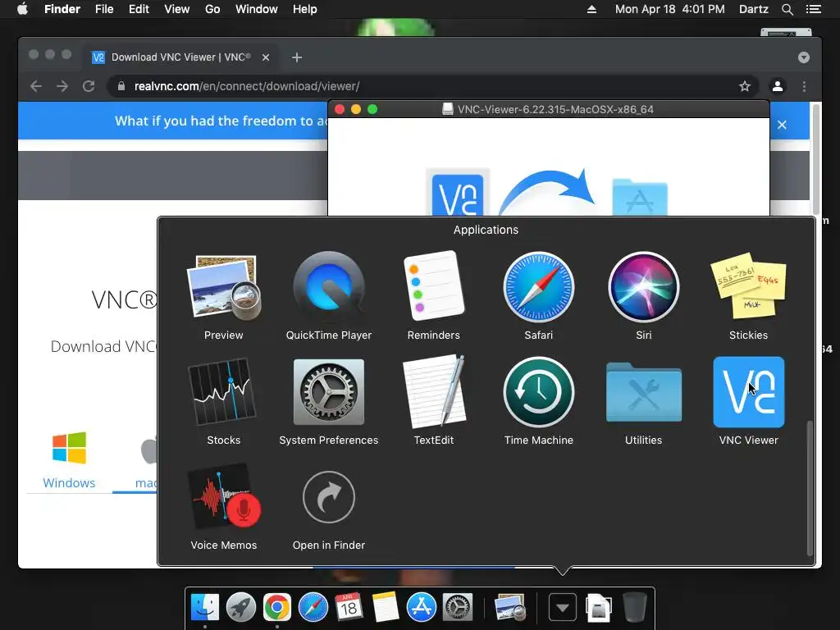840x630 pixels.
Task: Open the Downloads stack in the Dock
Action: pos(598,607)
